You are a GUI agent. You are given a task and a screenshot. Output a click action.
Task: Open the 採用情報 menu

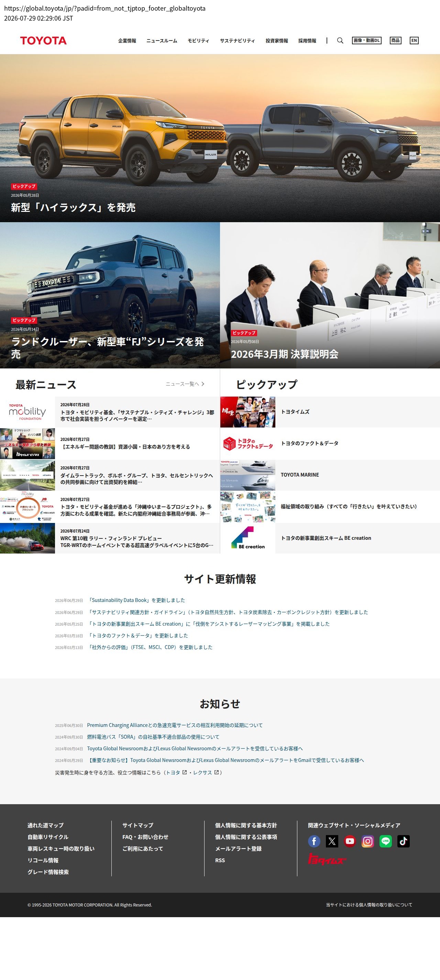tap(307, 41)
